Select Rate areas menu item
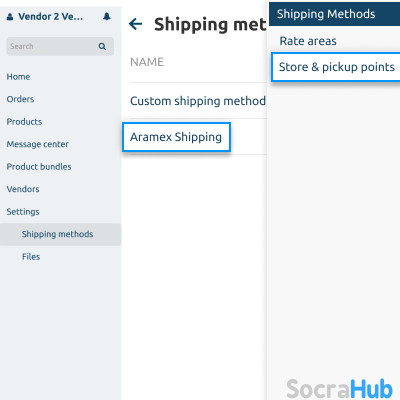The width and height of the screenshot is (400, 400). [308, 41]
